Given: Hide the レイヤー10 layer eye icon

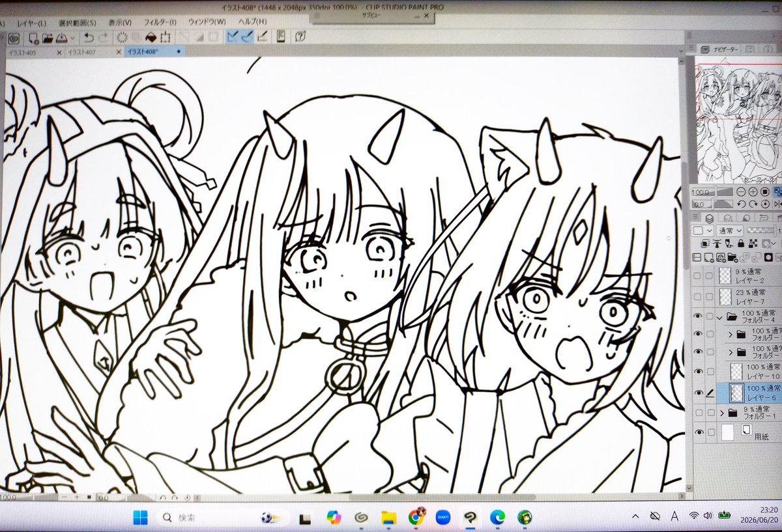Looking at the screenshot, I should [698, 371].
